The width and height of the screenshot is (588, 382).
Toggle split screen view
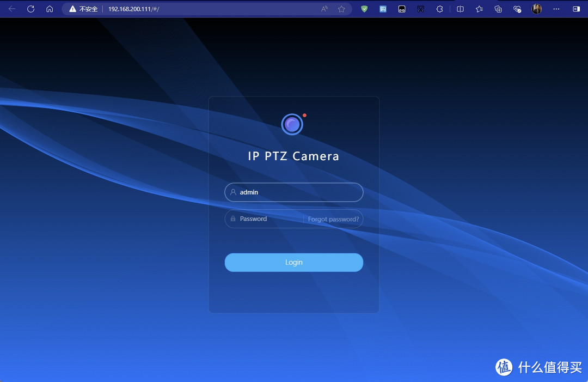tap(460, 9)
